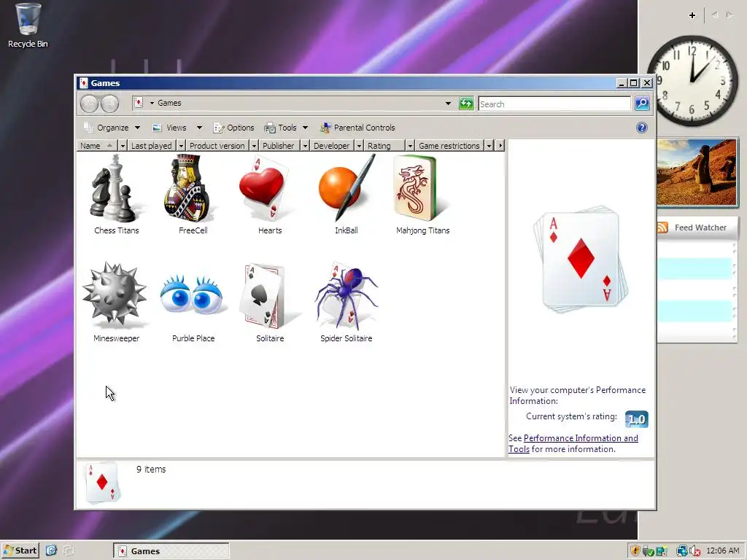Open the address bar history dropdown
The height and width of the screenshot is (560, 747).
[x=449, y=104]
